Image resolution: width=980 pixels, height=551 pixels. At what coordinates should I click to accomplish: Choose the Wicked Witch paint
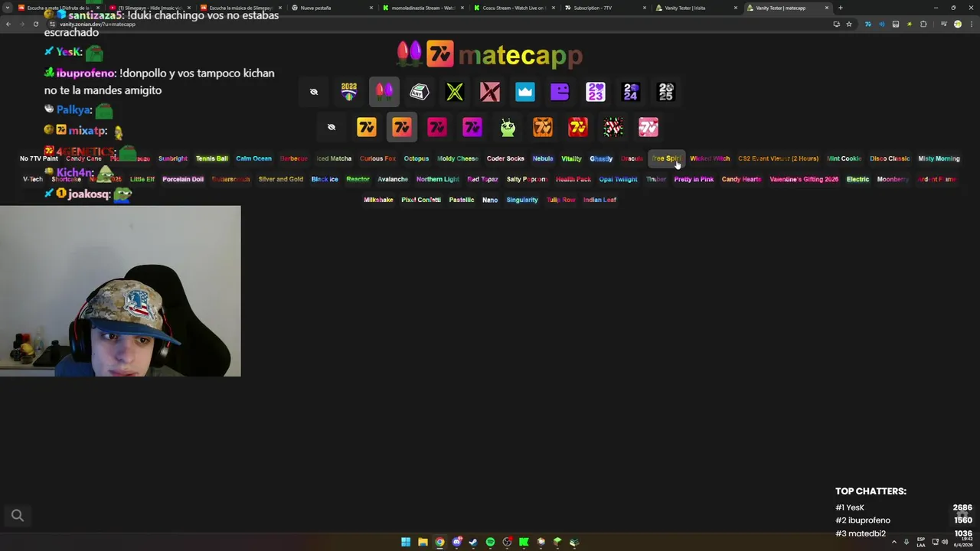(x=710, y=158)
